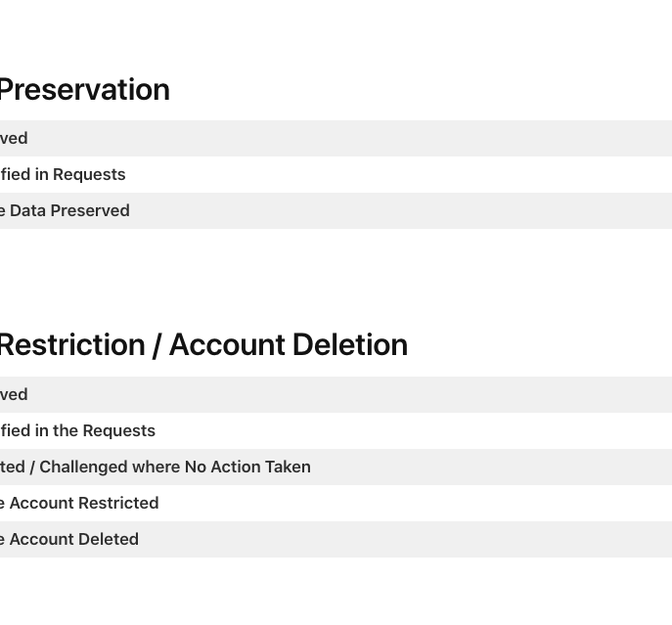
Task: Click the 'fied in the Requests' row
Action: (x=77, y=431)
